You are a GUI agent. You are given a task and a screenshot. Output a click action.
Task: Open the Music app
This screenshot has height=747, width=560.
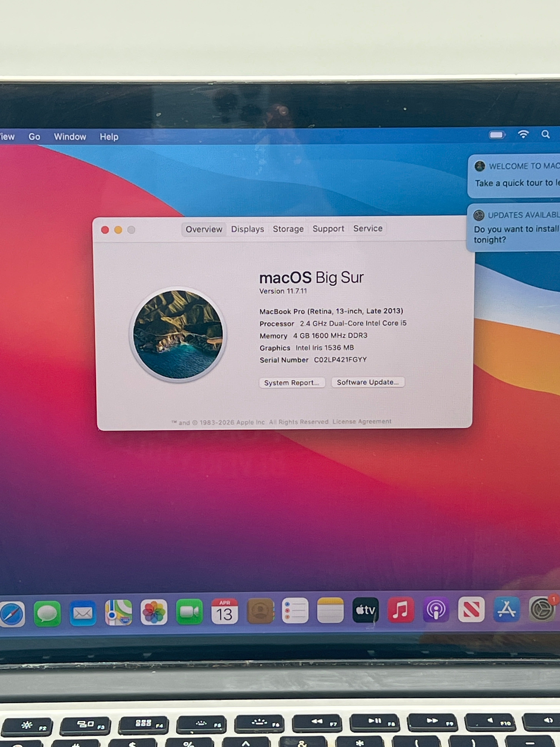[x=401, y=610]
